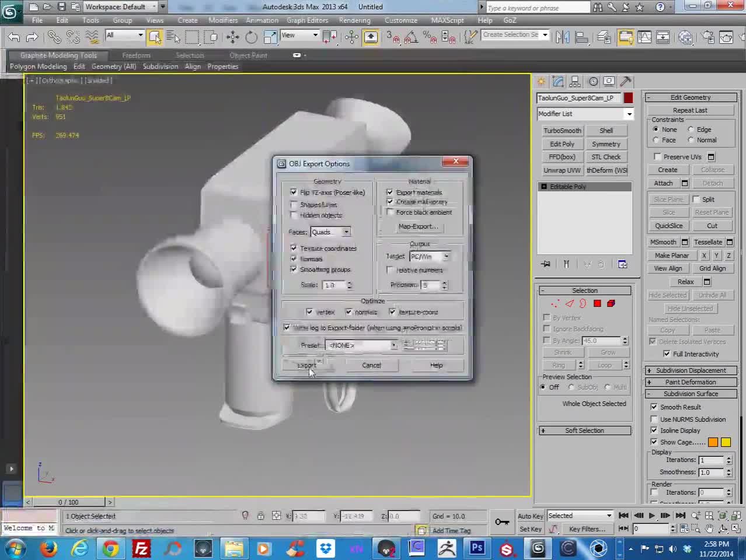
Task: Toggle the Selection Lock padlock icon
Action: pyautogui.click(x=260, y=516)
